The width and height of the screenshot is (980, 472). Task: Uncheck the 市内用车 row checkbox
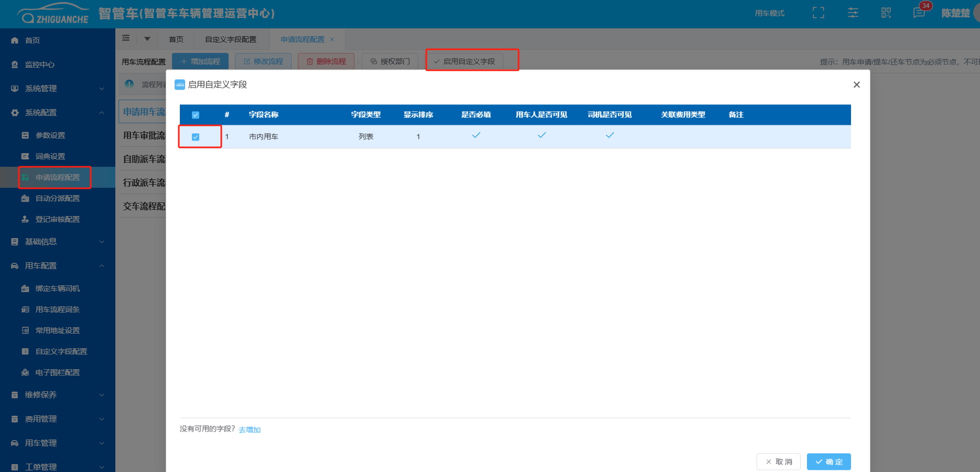(x=196, y=137)
